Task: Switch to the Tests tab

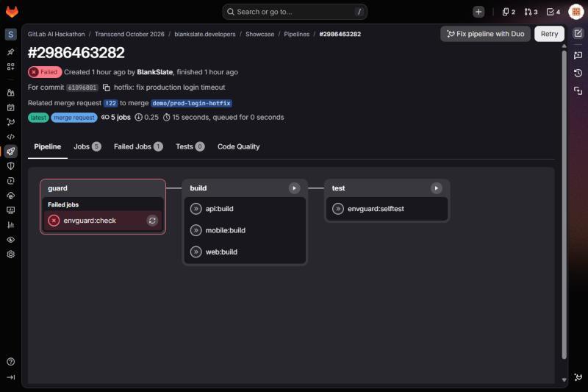Action: coord(190,146)
